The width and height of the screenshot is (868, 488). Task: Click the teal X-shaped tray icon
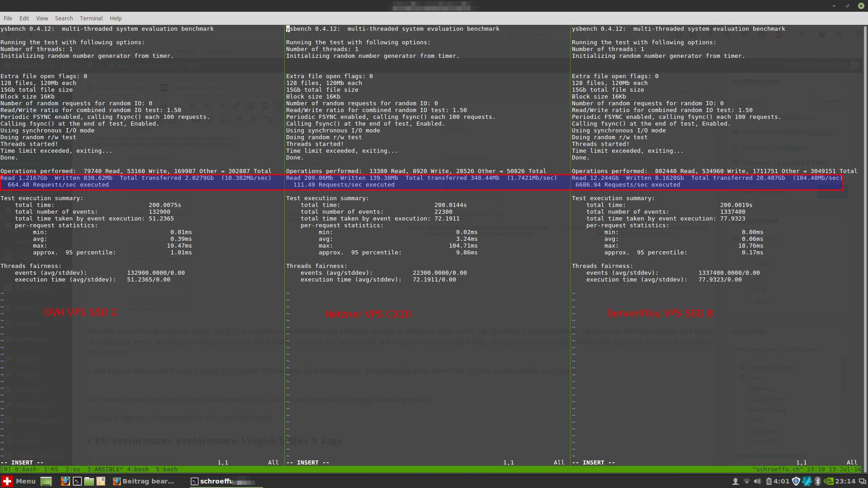[x=807, y=481]
